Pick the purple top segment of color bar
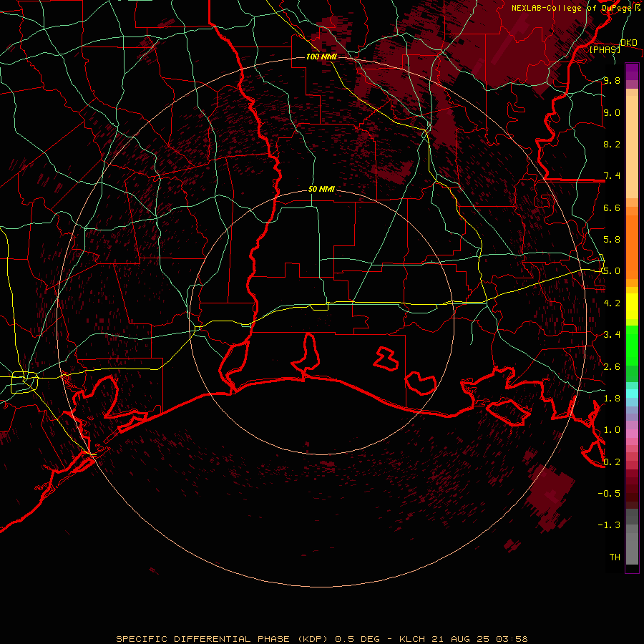Viewport: 644px width, 644px height. (632, 72)
